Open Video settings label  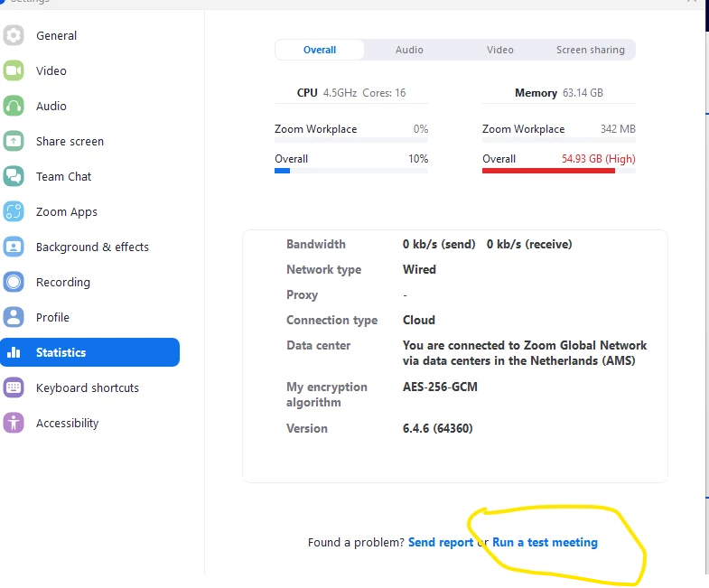(51, 71)
